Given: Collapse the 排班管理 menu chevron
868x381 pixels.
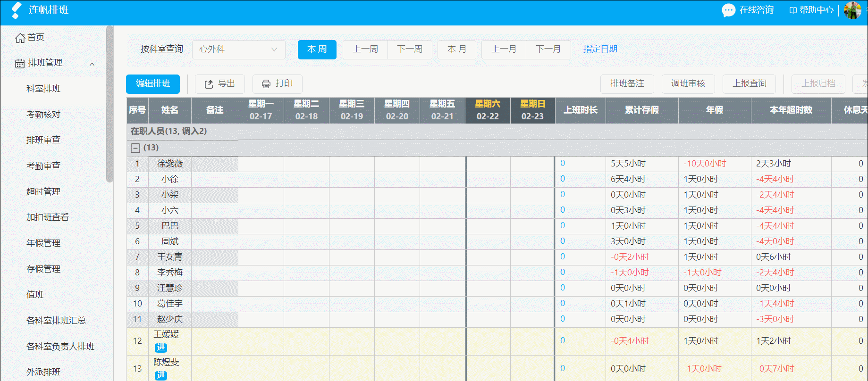Looking at the screenshot, I should tap(92, 64).
